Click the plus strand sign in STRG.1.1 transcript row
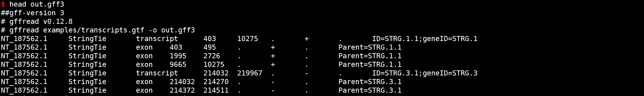Image resolution: width=644 pixels, height=96 pixels. pos(307,39)
